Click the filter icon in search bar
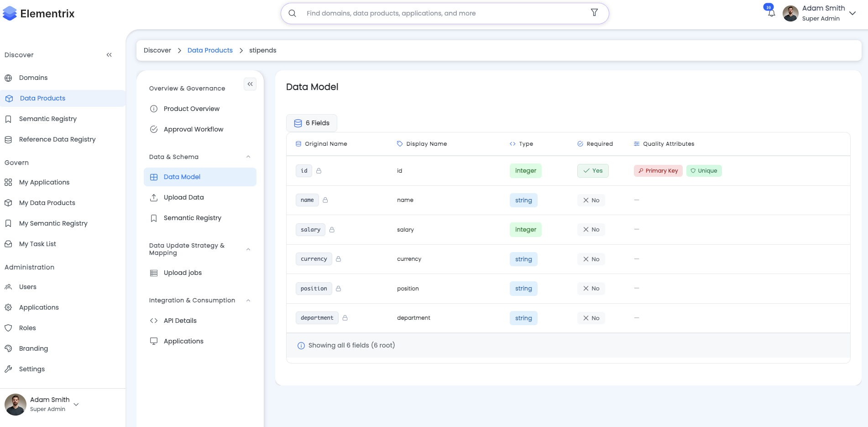 pos(594,13)
